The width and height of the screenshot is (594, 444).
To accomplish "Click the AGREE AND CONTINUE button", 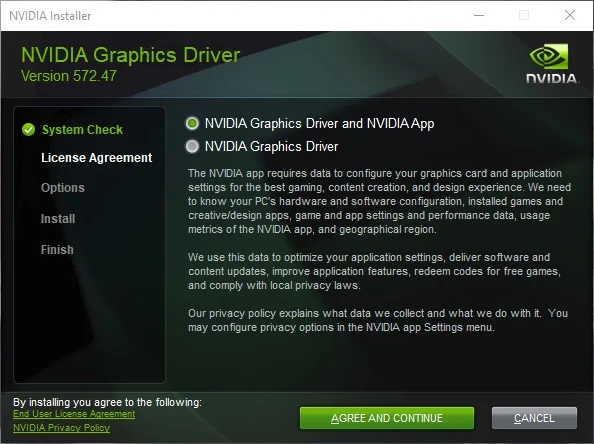I will pyautogui.click(x=387, y=418).
